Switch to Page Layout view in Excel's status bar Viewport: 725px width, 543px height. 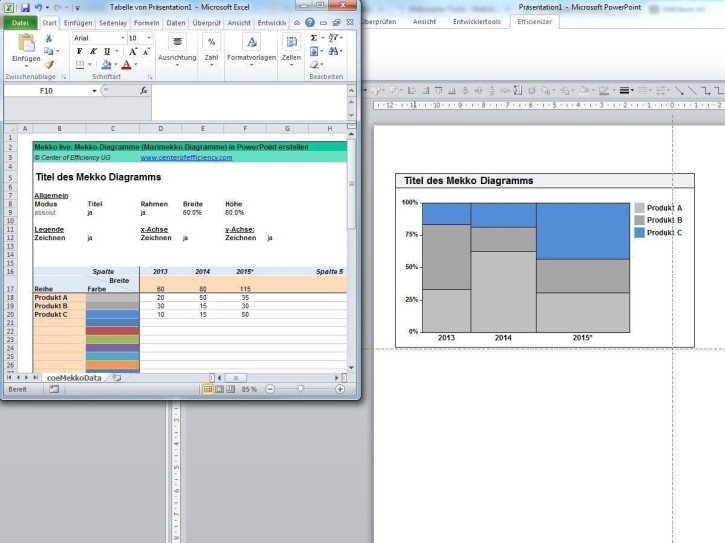coord(219,389)
